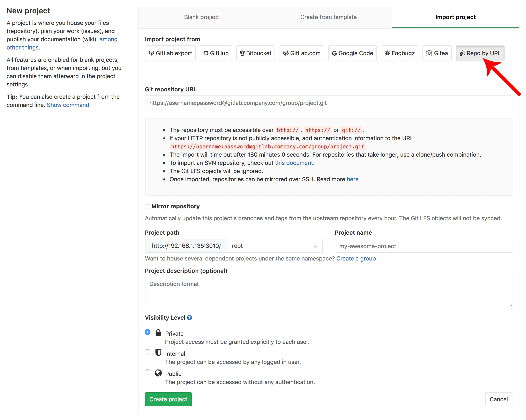This screenshot has width=526, height=420.
Task: Select the Bitbucket import option
Action: coord(255,53)
